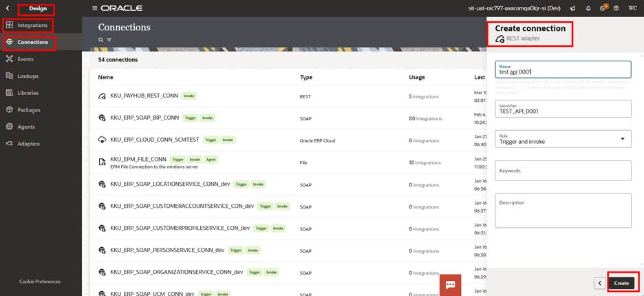The width and height of the screenshot is (644, 296).
Task: Click the Oracle logo in header
Action: point(122,8)
